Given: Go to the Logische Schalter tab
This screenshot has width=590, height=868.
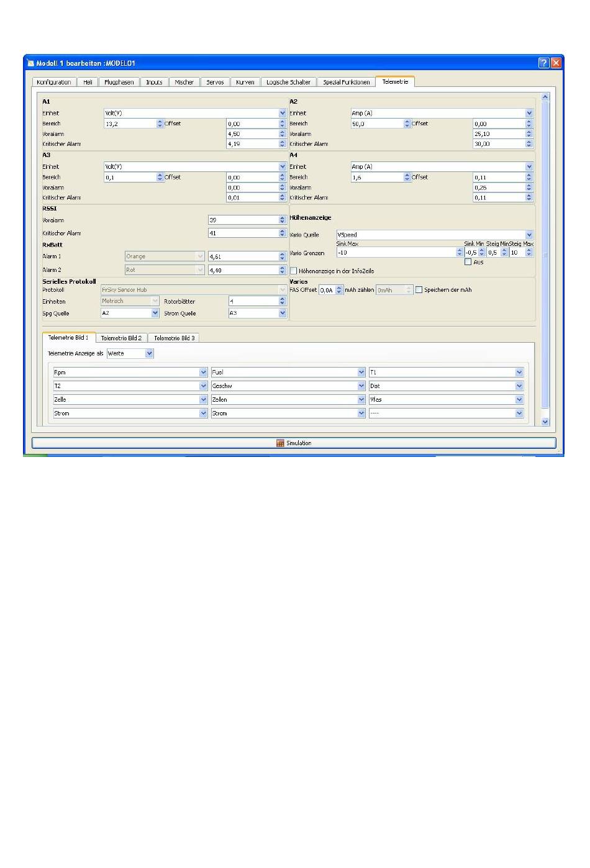Looking at the screenshot, I should point(288,82).
